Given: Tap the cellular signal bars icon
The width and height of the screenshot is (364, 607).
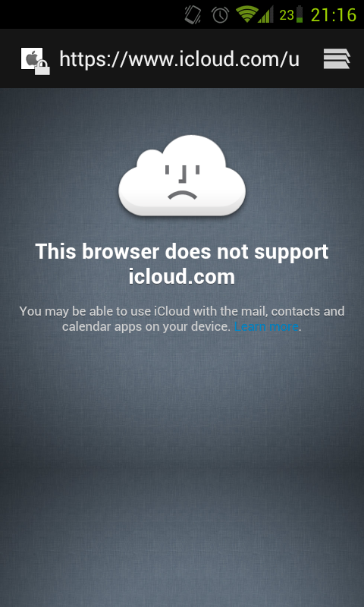Looking at the screenshot, I should [266, 14].
